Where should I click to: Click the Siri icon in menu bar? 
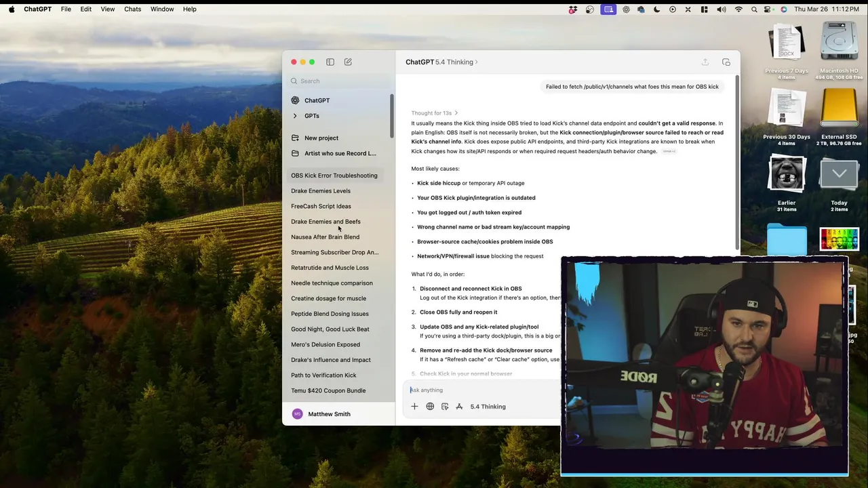(784, 9)
